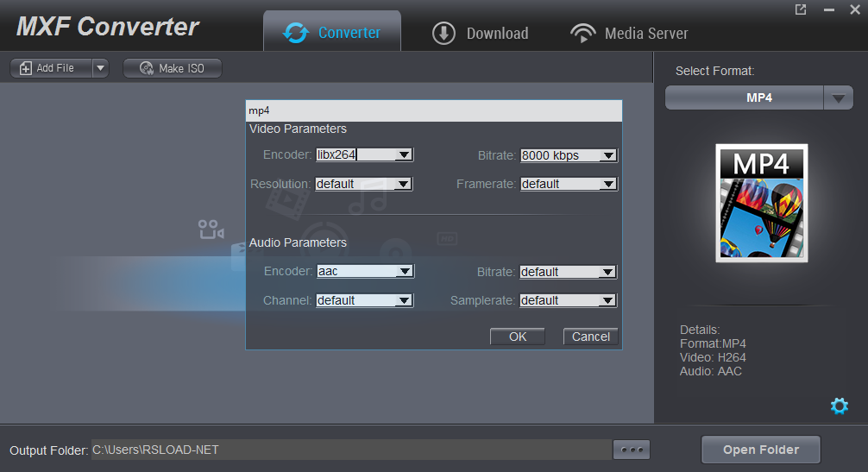Screen dimensions: 868x472
Task: Open format settings via blue gear icon
Action: [840, 406]
